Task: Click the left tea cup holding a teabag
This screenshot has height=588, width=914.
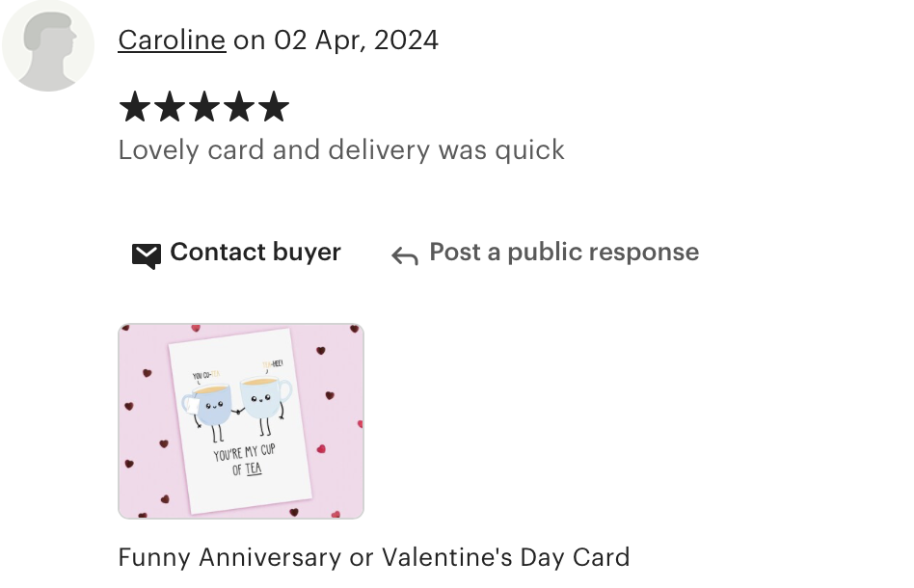Action: tap(208, 411)
